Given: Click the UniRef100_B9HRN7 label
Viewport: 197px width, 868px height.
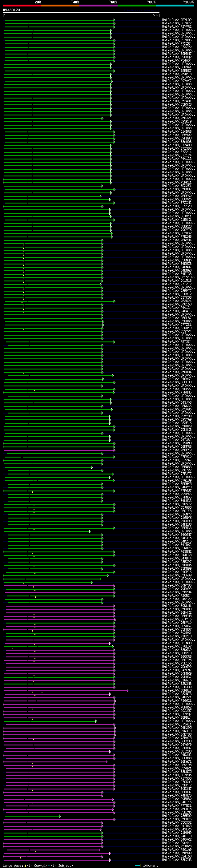Looking at the screenshot, I should 176,54.
